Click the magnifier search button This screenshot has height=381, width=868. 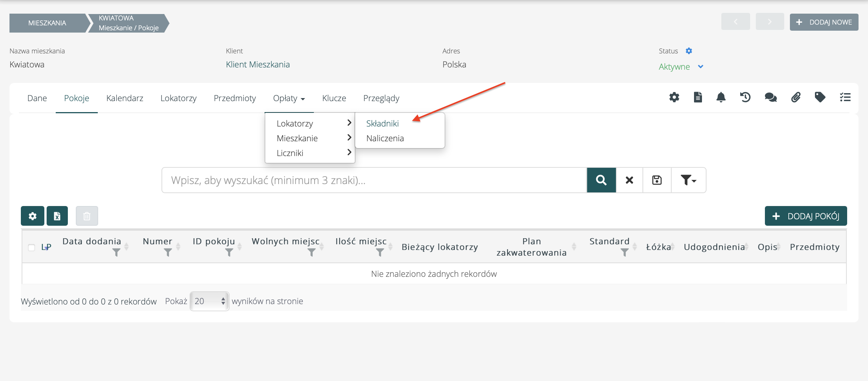[x=601, y=180]
